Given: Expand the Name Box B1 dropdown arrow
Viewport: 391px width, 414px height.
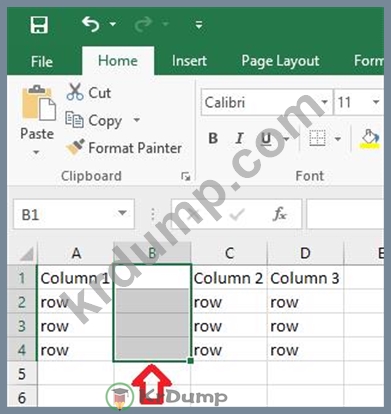Looking at the screenshot, I should [x=122, y=213].
